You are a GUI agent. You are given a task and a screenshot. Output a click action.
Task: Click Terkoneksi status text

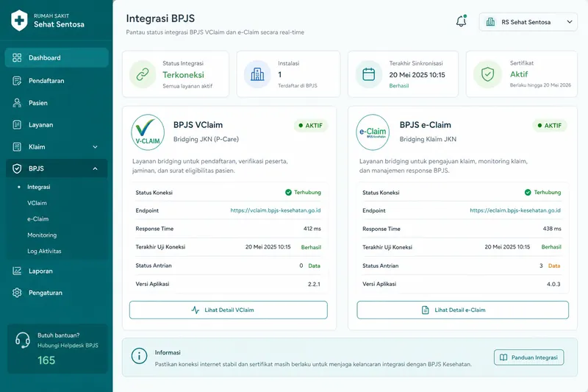(x=183, y=74)
